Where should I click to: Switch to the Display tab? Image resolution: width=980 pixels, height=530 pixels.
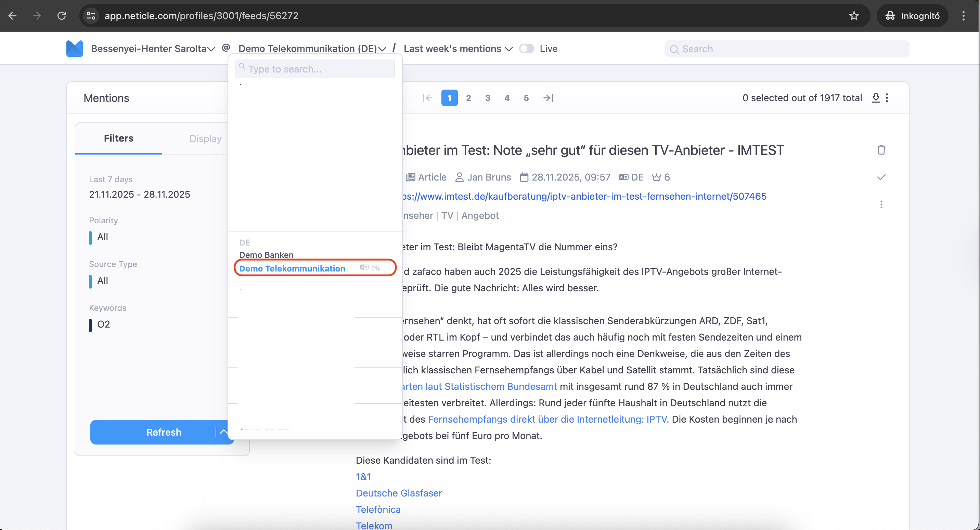[205, 138]
